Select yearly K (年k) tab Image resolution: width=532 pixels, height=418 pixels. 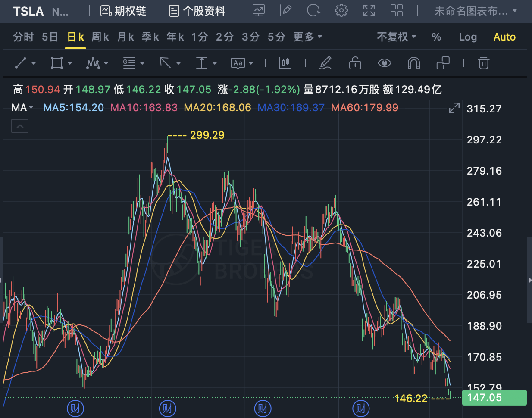pos(175,37)
